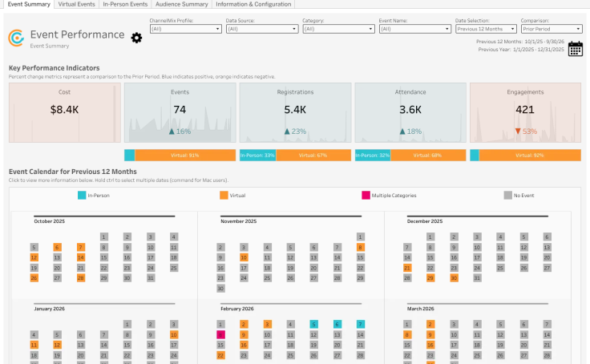Click the Multiple Categories legend swatch
The height and width of the screenshot is (364, 590).
366,195
